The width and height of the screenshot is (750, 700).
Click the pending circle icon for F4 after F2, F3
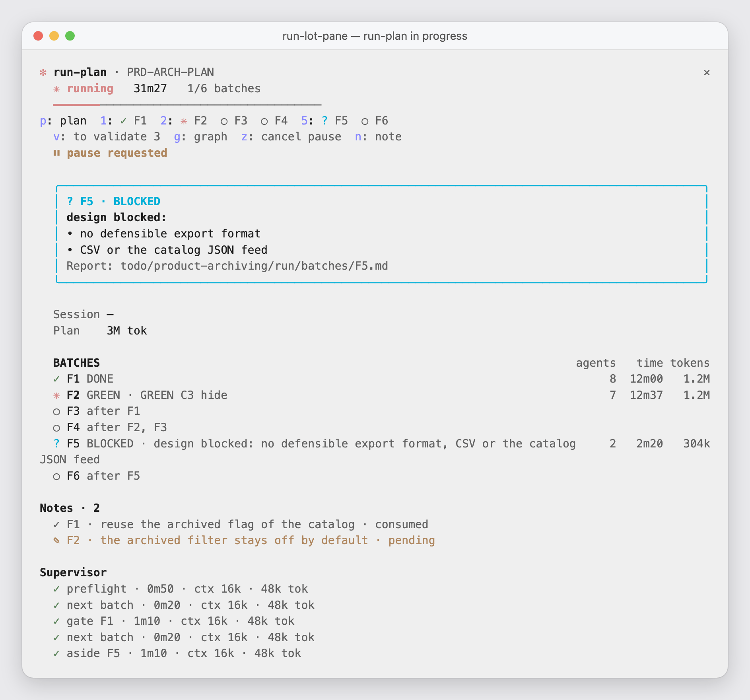pos(56,428)
